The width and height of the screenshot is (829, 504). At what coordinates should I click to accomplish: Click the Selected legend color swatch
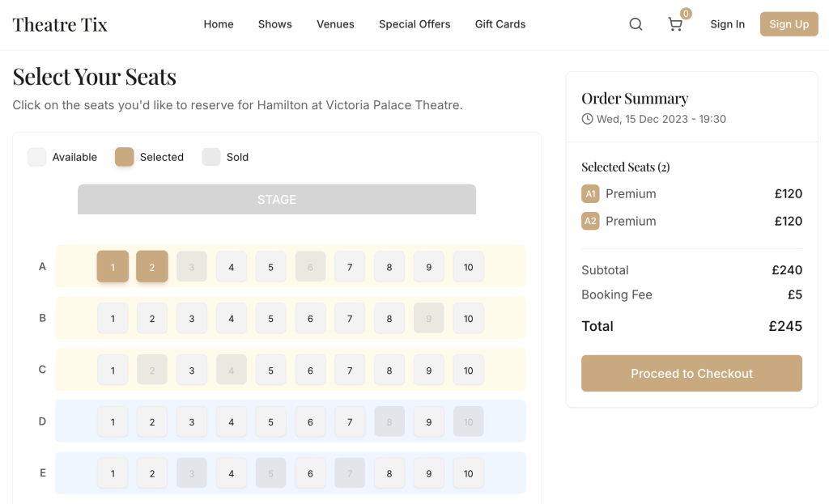(x=124, y=157)
